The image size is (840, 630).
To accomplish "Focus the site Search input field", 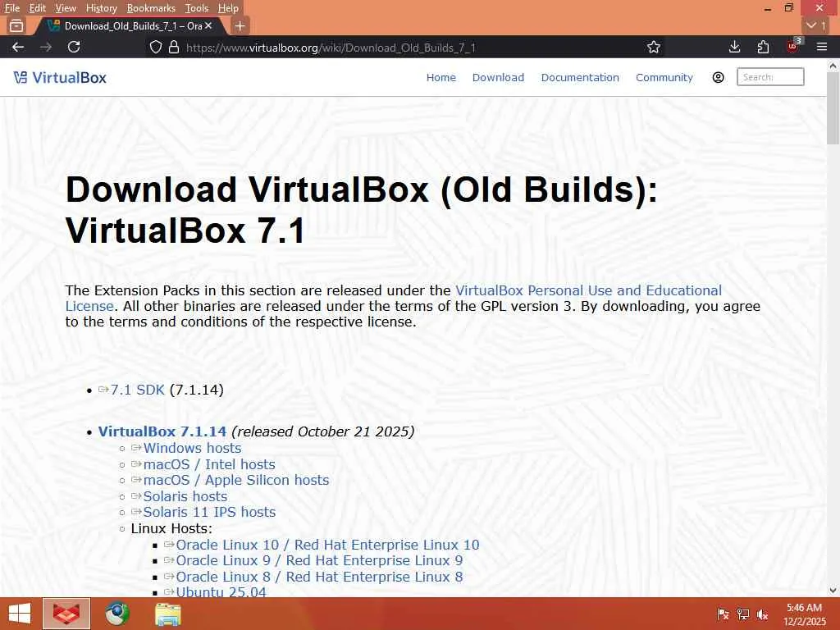I will 770,77.
